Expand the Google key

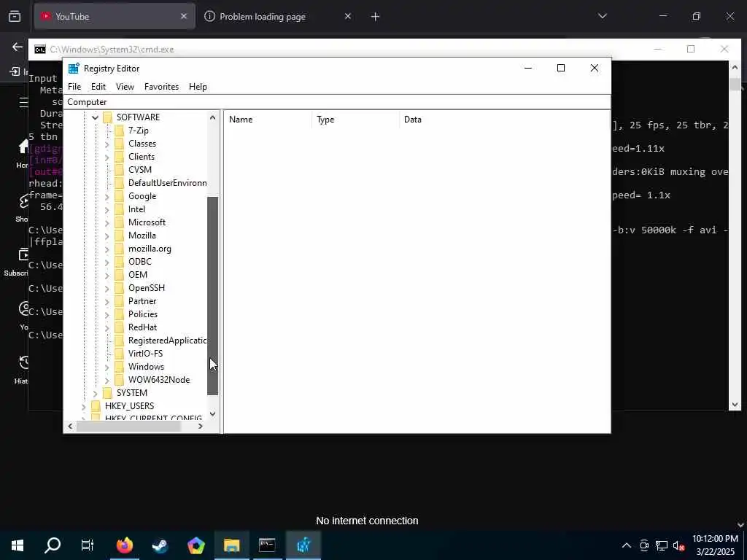click(x=107, y=196)
